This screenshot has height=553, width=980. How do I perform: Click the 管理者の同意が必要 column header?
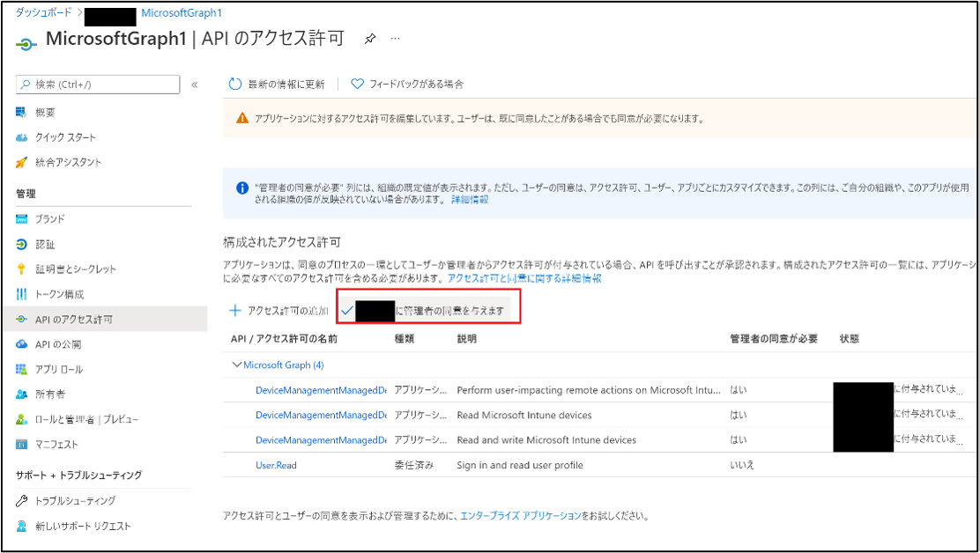click(x=774, y=339)
